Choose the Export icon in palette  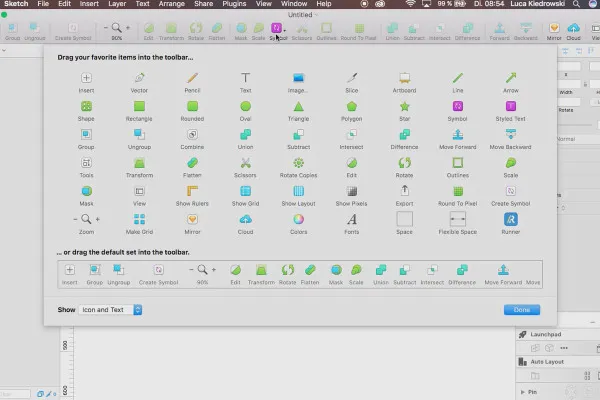tap(404, 190)
